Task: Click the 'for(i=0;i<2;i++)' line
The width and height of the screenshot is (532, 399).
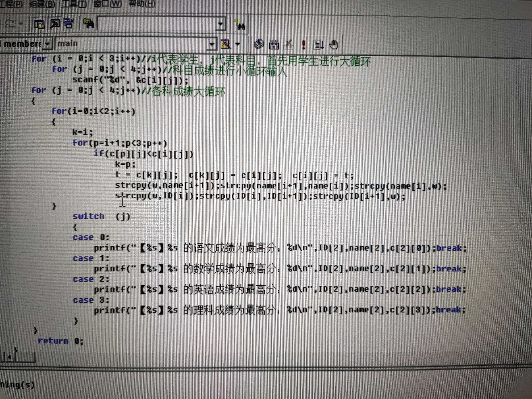Action: (93, 111)
